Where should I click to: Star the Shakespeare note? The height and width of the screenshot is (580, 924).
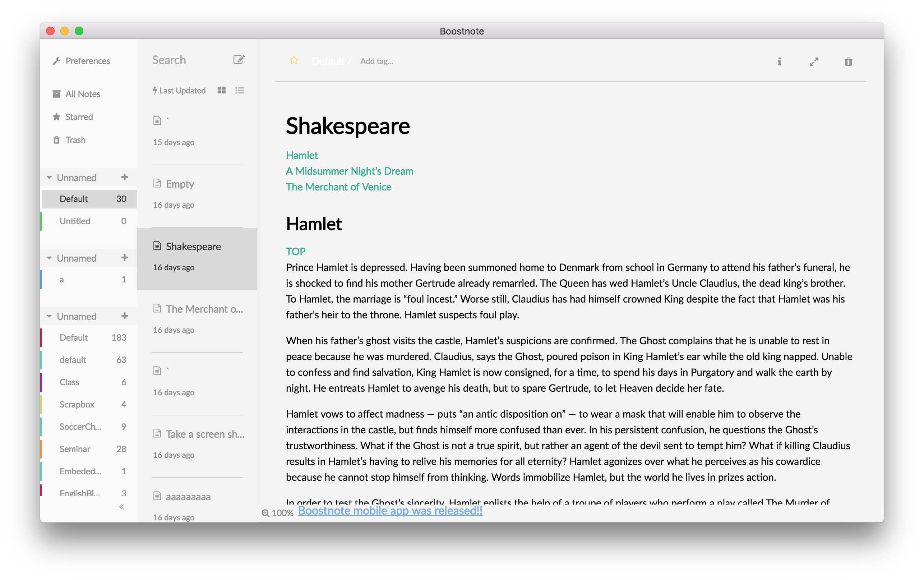point(294,61)
